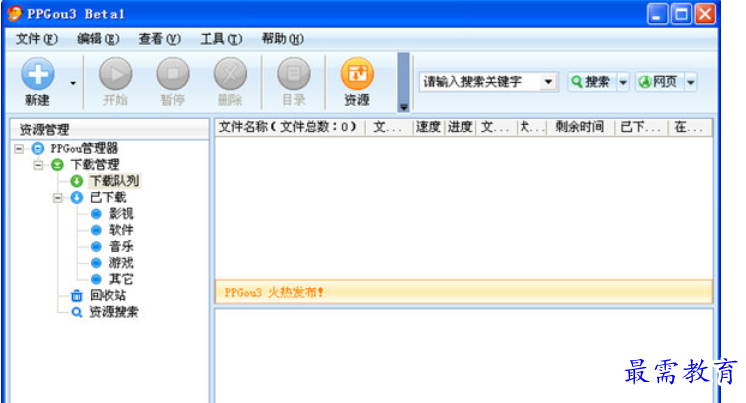Select the 音乐 category
The height and width of the screenshot is (403, 746).
coord(121,246)
